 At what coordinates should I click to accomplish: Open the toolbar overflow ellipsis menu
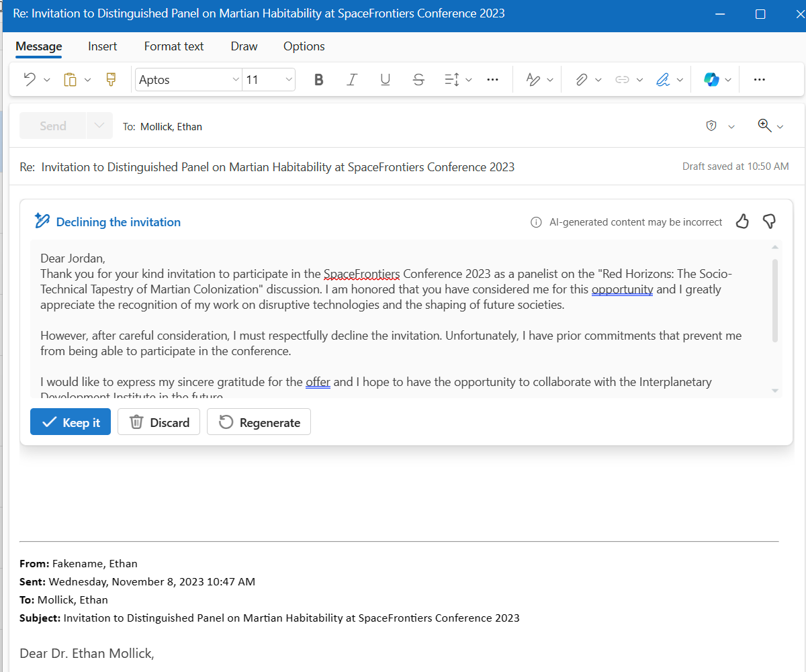tap(760, 80)
